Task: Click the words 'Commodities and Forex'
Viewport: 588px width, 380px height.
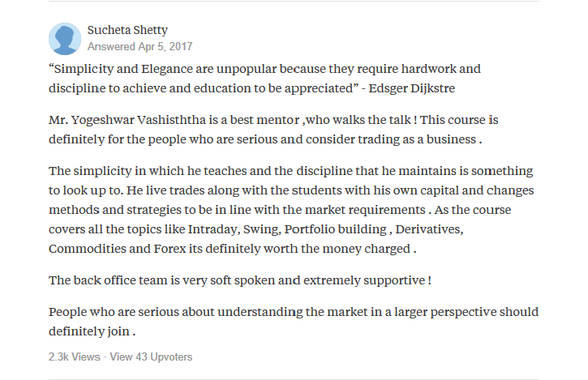Action: [x=118, y=249]
